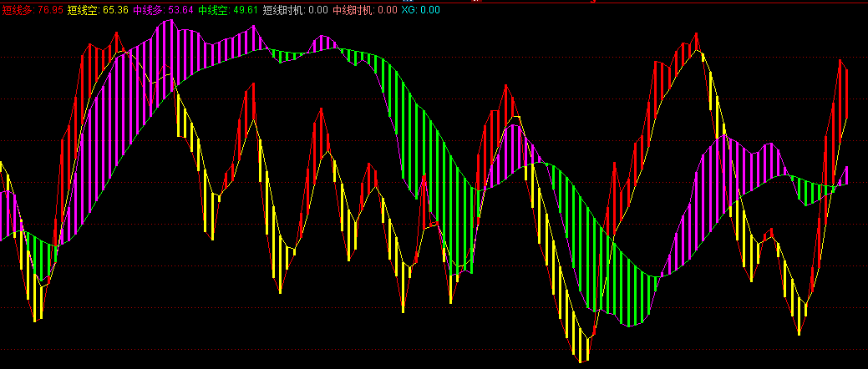This screenshot has width=868, height=369.
Task: Click the yellow bars at far left edge
Action: [4, 177]
